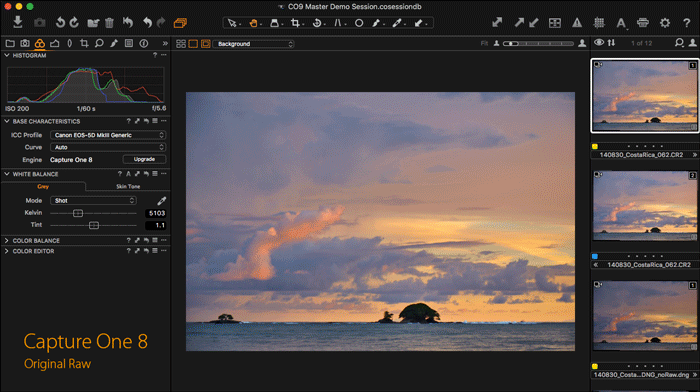
Task: Click the camera Capture icon in the top toolbar
Action: coord(40,22)
